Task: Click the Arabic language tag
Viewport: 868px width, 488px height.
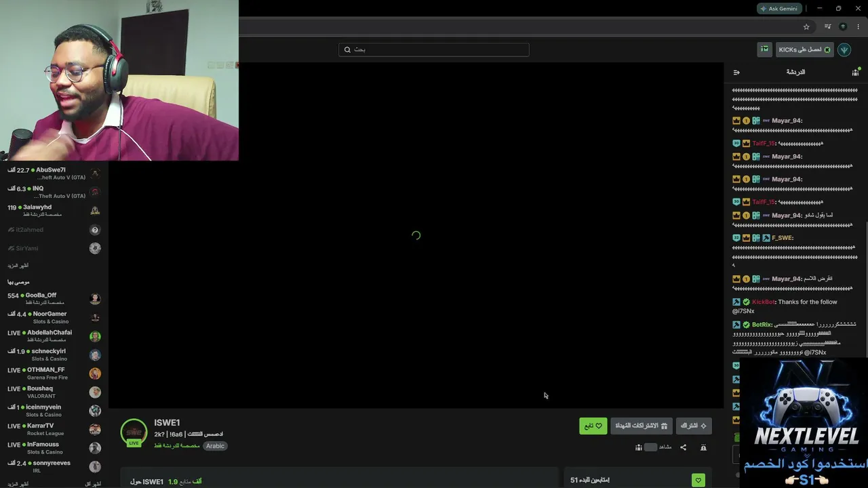Action: [215, 446]
